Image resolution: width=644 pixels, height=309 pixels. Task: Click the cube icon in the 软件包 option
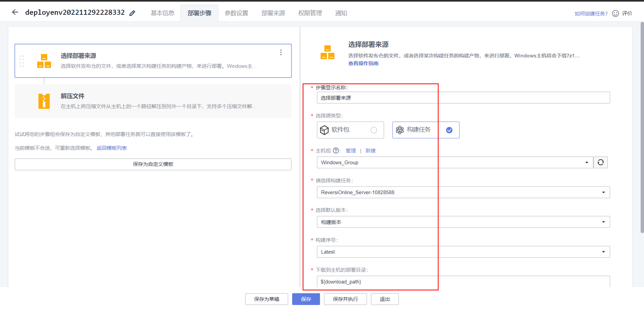pos(324,130)
